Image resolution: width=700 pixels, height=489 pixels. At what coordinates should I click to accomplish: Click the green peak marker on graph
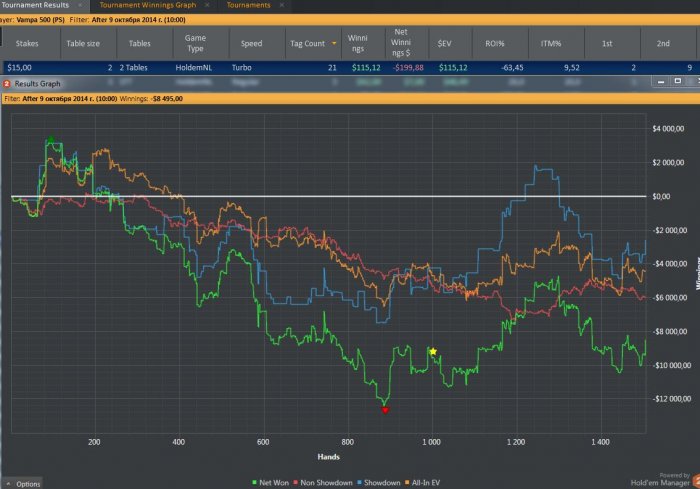coord(51,140)
